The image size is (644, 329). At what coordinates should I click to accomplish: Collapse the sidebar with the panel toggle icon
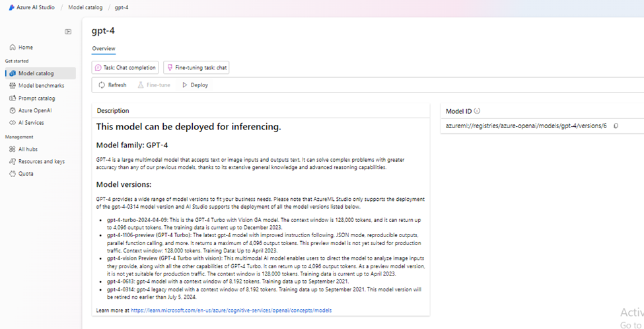click(x=68, y=32)
